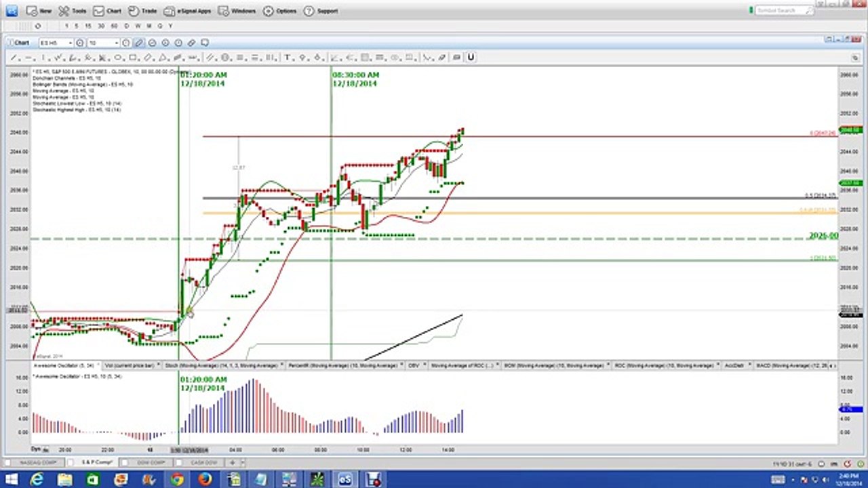Select the D daily interval button

[x=127, y=26]
